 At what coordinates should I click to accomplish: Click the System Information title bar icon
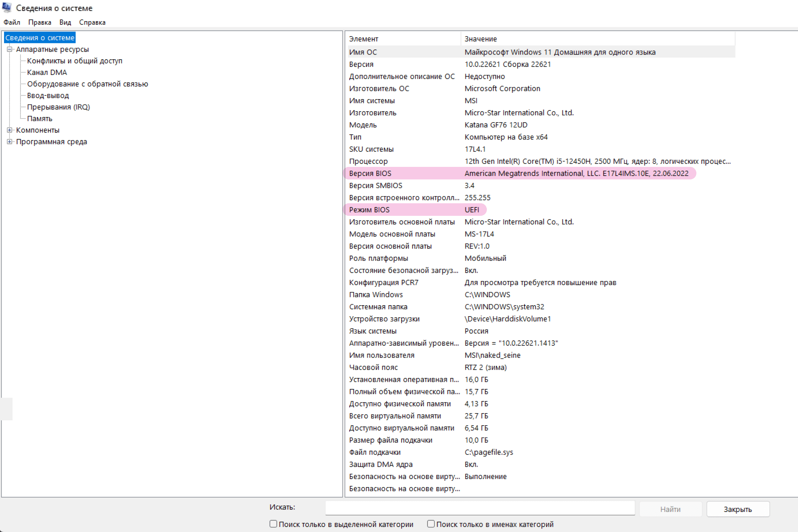tap(7, 8)
